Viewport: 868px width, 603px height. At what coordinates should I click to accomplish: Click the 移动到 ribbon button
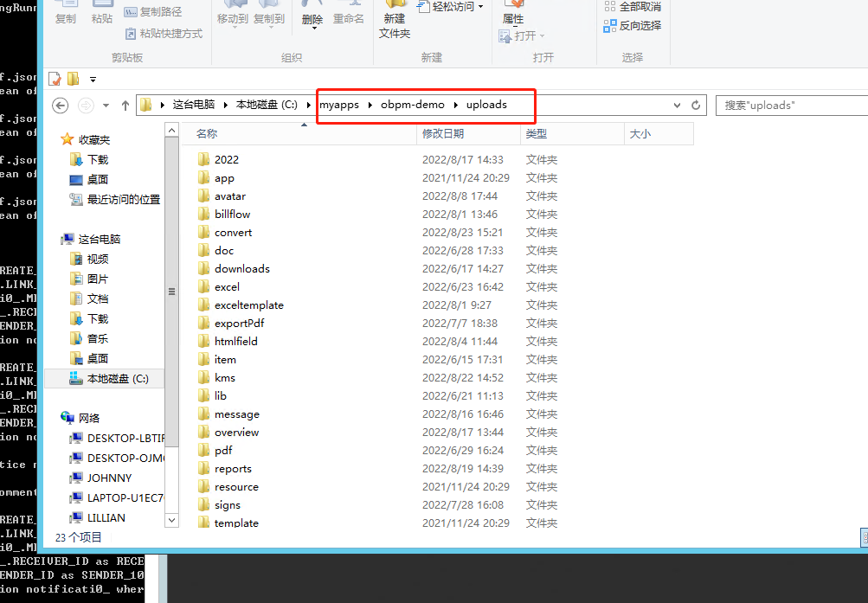pyautogui.click(x=233, y=14)
